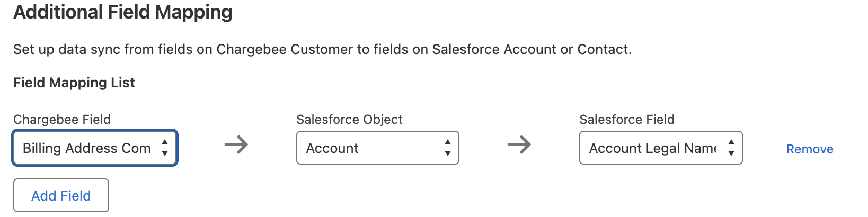This screenshot has height=217, width=868.
Task: Open the Salesforce Field dropdown
Action: (x=660, y=148)
